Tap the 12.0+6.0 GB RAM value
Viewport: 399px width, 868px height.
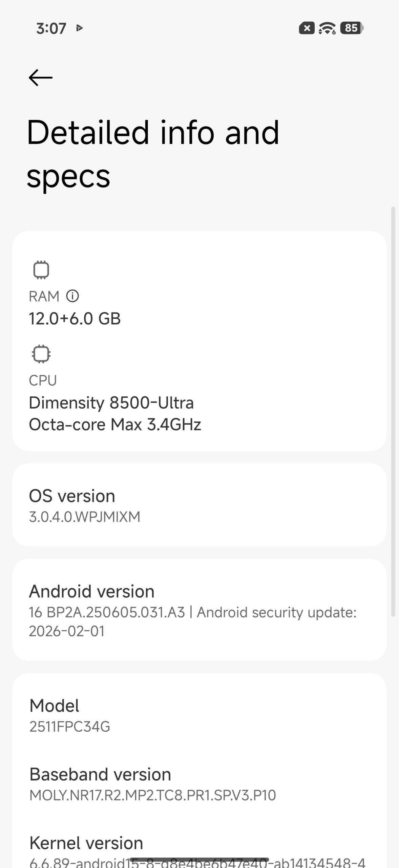75,318
